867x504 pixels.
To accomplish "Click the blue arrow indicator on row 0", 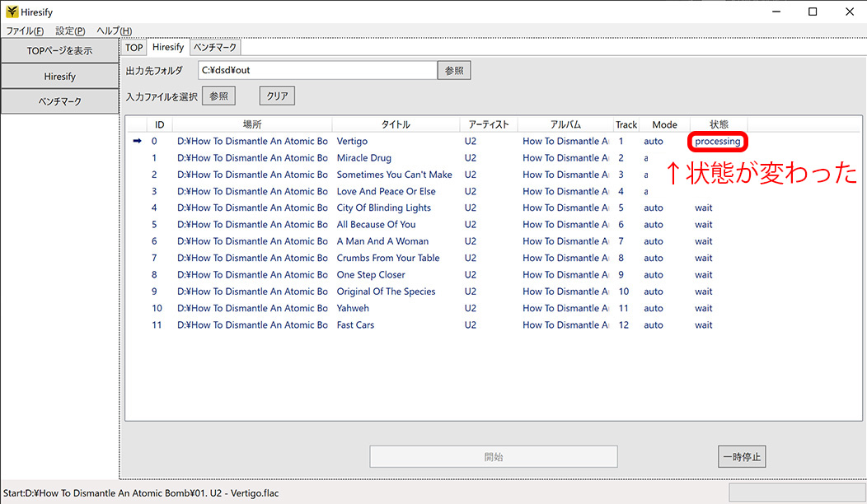I will pyautogui.click(x=137, y=141).
